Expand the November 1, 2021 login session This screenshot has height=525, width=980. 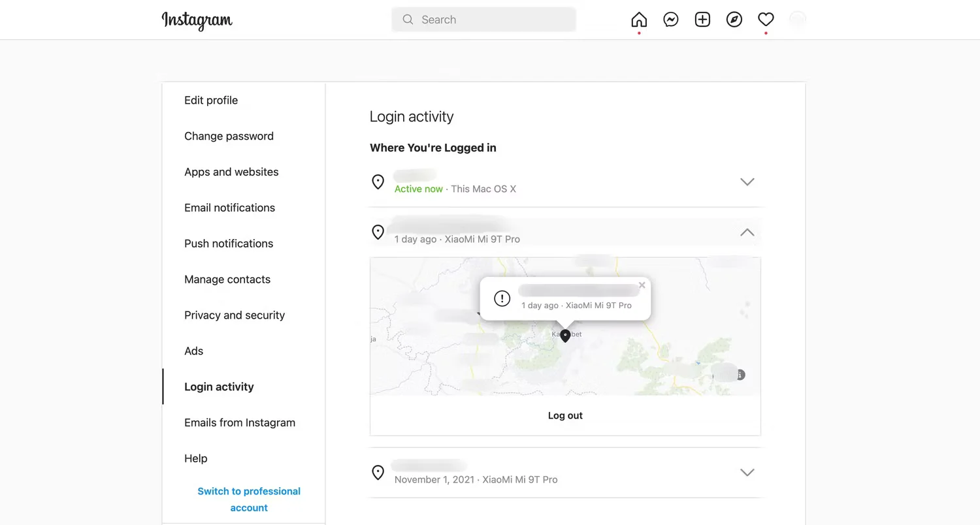click(x=747, y=472)
